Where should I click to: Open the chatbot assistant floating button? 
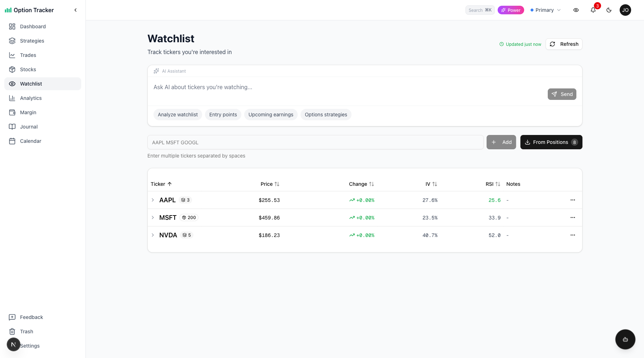(x=625, y=339)
